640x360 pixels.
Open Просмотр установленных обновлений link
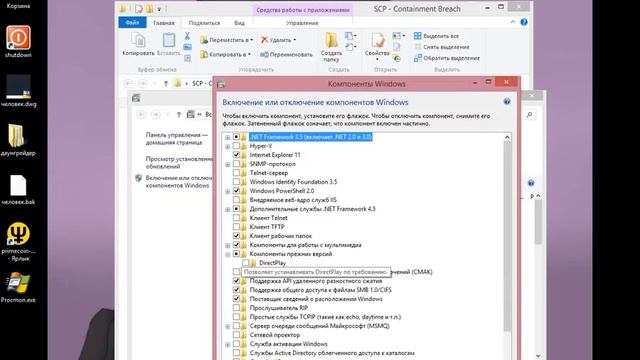[179, 162]
